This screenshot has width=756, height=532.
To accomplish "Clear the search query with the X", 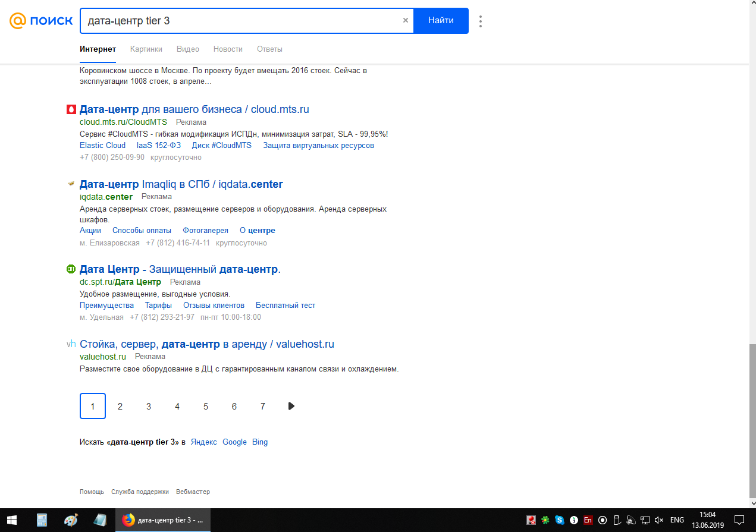I will click(x=406, y=20).
